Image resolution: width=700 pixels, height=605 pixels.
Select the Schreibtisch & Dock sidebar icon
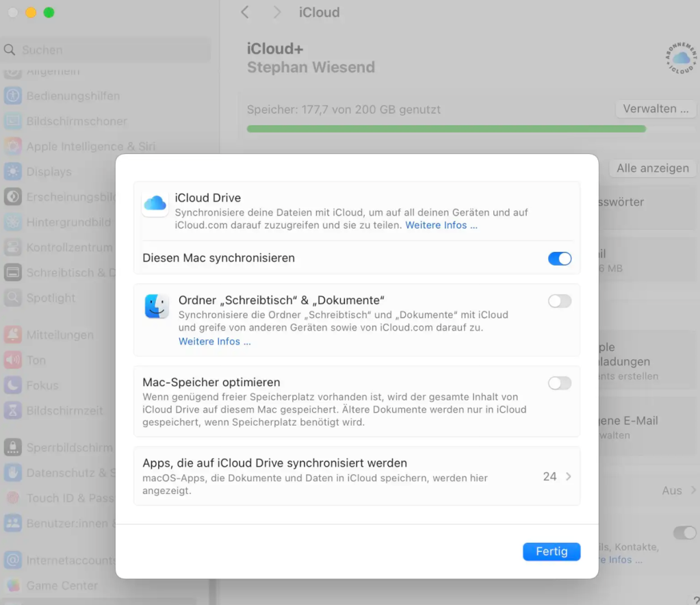13,272
